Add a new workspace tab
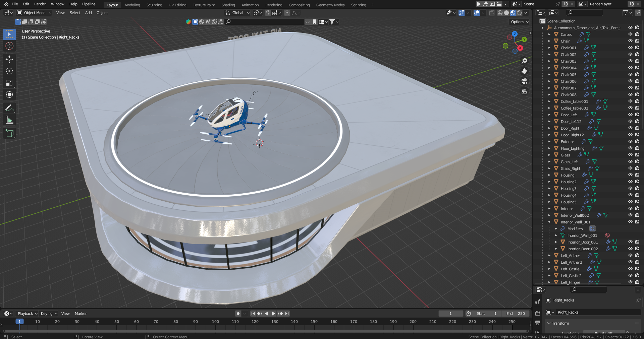Viewport: 644px width, 339px height. [x=373, y=5]
